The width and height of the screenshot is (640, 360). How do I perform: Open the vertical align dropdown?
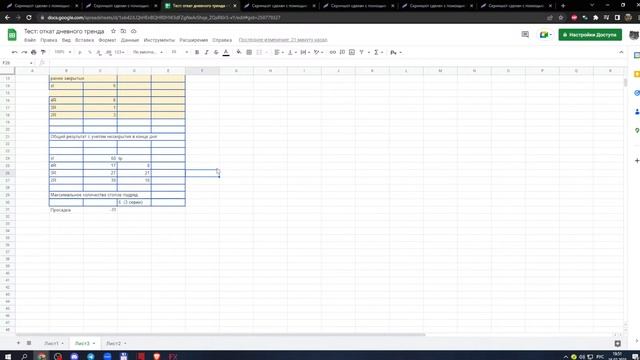(292, 52)
